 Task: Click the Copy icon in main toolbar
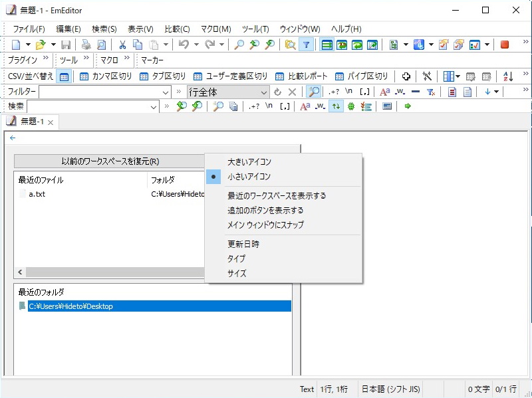(x=138, y=45)
